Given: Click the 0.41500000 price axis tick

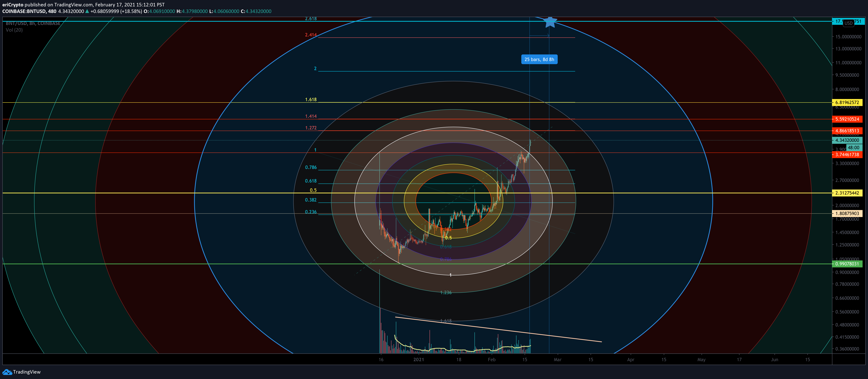Looking at the screenshot, I should coord(847,337).
